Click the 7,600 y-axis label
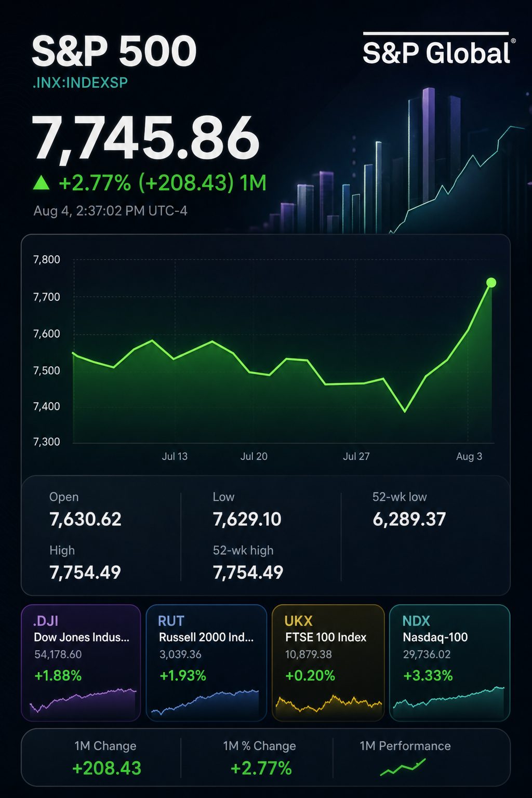 coord(47,334)
